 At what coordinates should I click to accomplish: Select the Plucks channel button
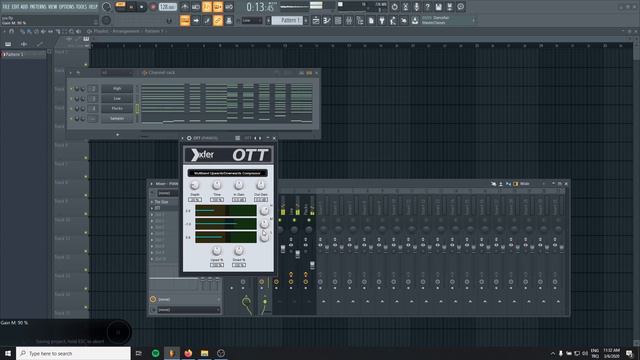coord(117,108)
